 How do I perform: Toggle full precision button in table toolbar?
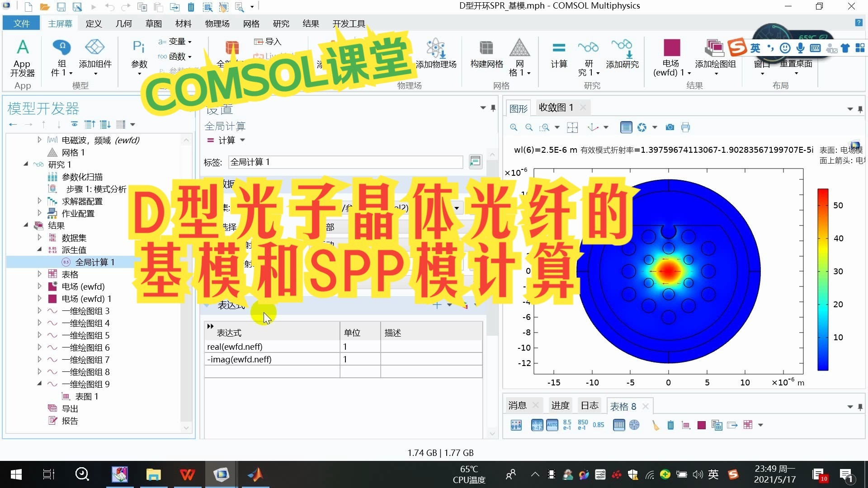point(537,425)
